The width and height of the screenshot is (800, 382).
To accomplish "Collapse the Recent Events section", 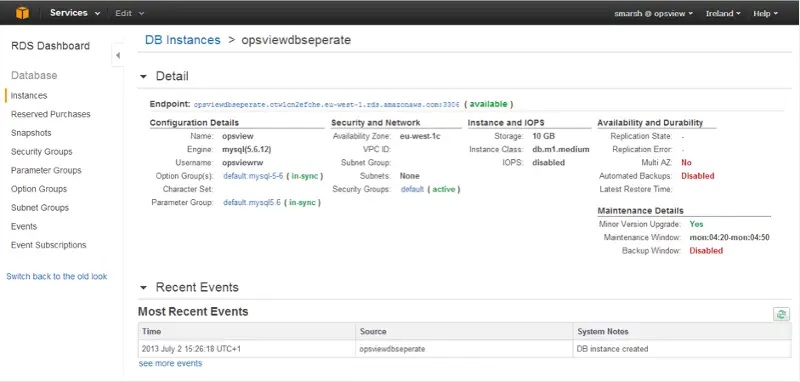I will tap(144, 288).
